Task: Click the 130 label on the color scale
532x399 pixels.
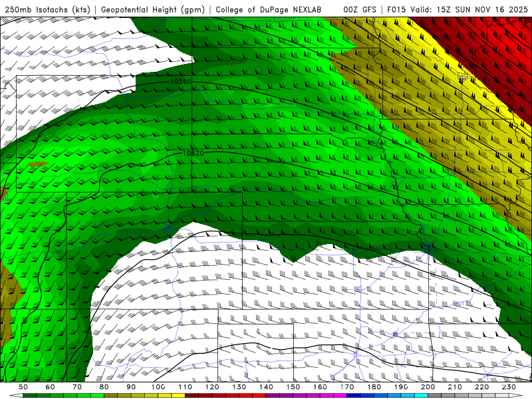Action: [x=239, y=387]
